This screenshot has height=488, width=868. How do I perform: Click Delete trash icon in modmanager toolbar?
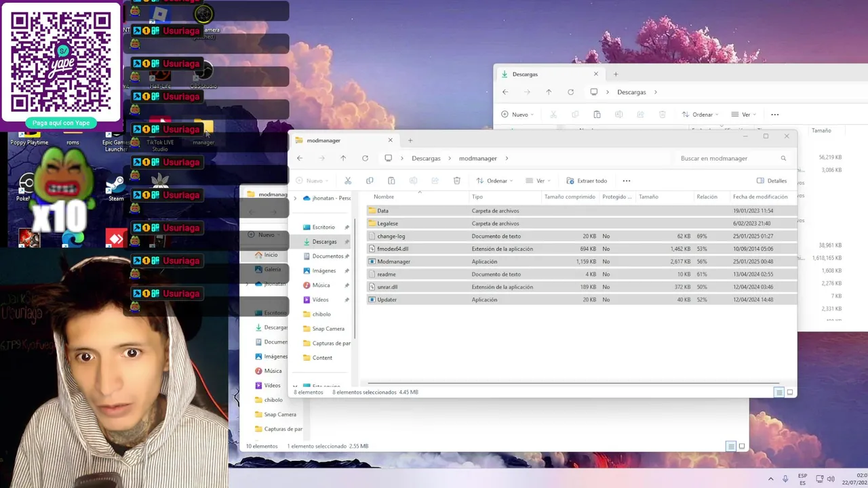[457, 181]
